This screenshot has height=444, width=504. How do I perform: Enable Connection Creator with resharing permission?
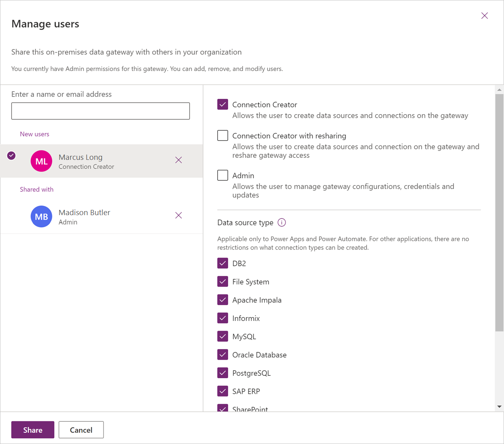223,135
